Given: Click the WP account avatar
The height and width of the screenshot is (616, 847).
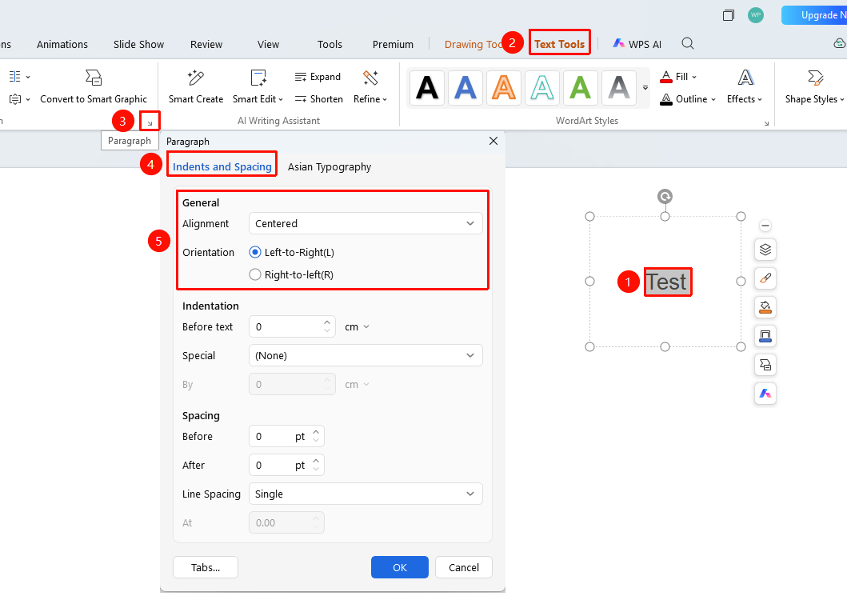Looking at the screenshot, I should click(756, 15).
